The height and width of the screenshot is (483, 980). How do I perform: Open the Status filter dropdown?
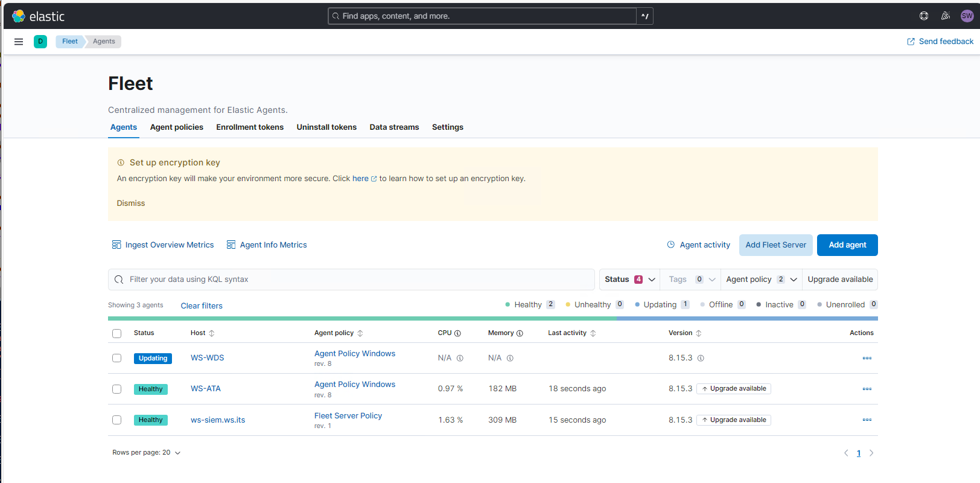pyautogui.click(x=629, y=280)
